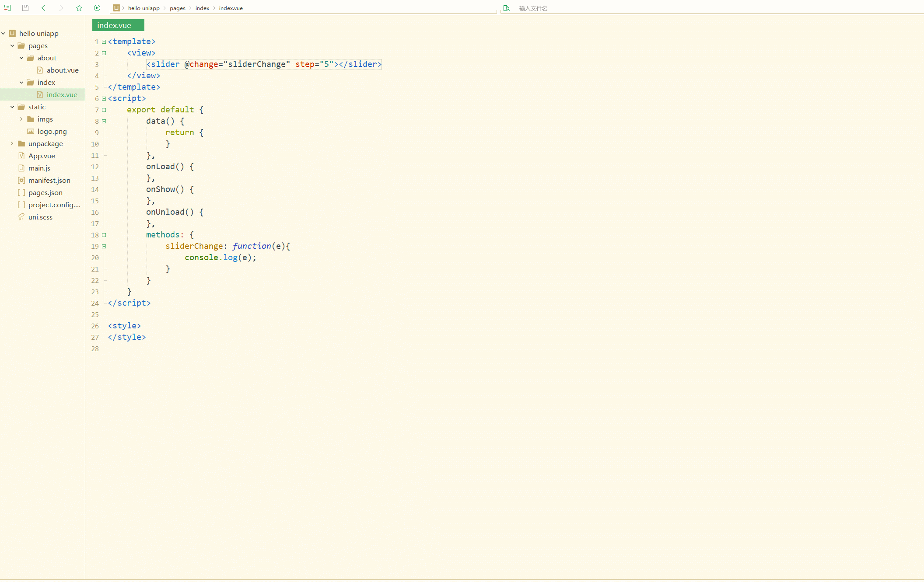Collapse the static folder

coord(12,107)
